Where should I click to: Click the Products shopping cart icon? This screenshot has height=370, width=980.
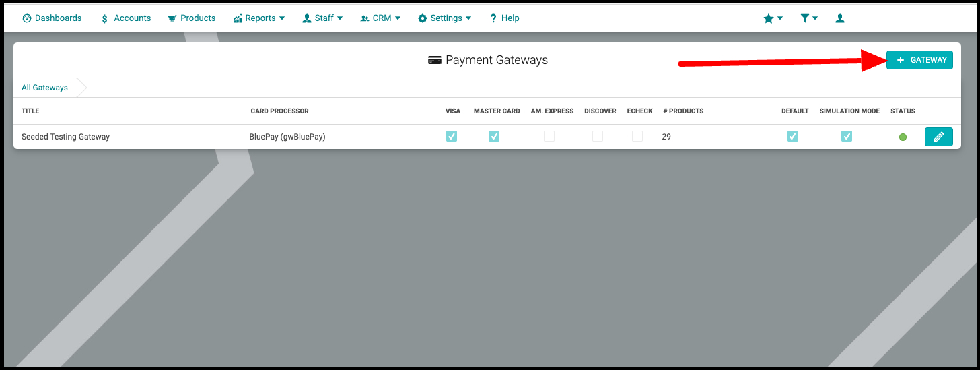[172, 18]
